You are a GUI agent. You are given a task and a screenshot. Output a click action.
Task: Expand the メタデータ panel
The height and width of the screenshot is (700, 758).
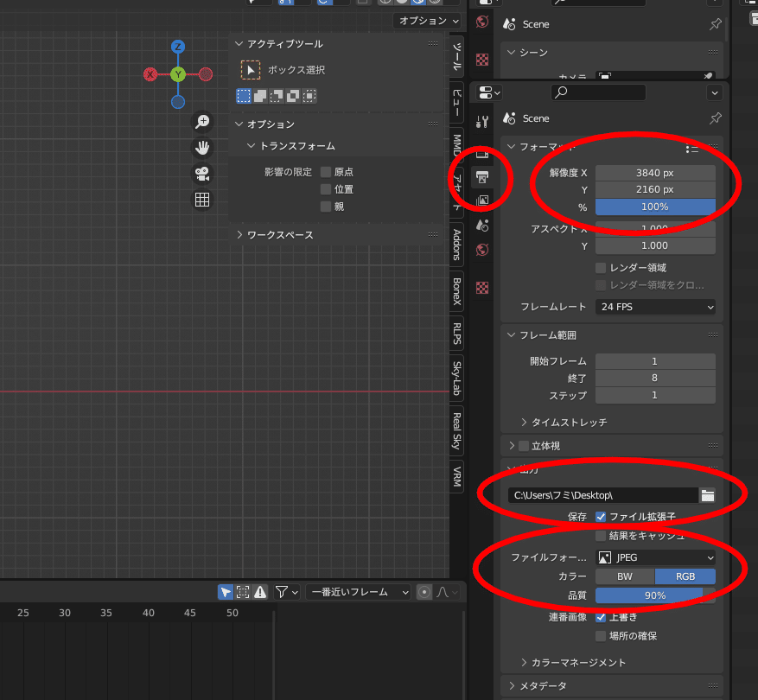coord(512,686)
